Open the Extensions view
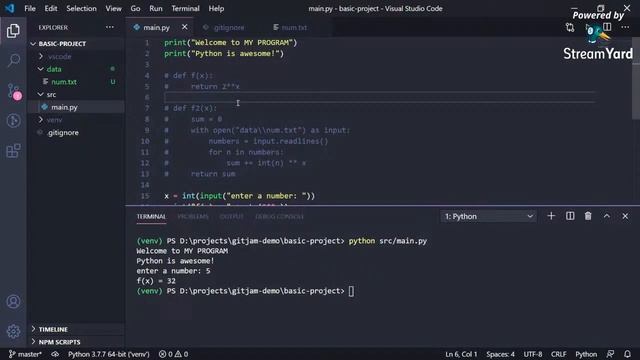This screenshot has height=360, width=640. (13, 151)
